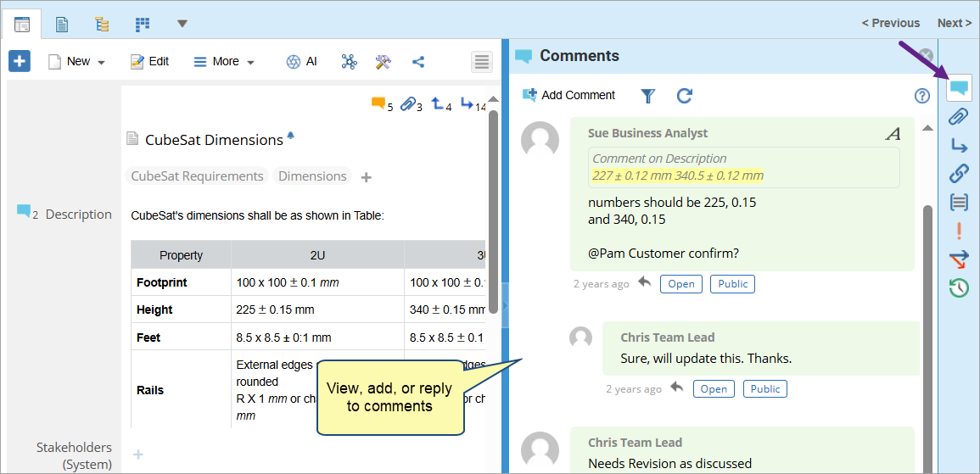Screen dimensions: 980x474
Task: Switch to the document view tab
Action: pos(62,24)
